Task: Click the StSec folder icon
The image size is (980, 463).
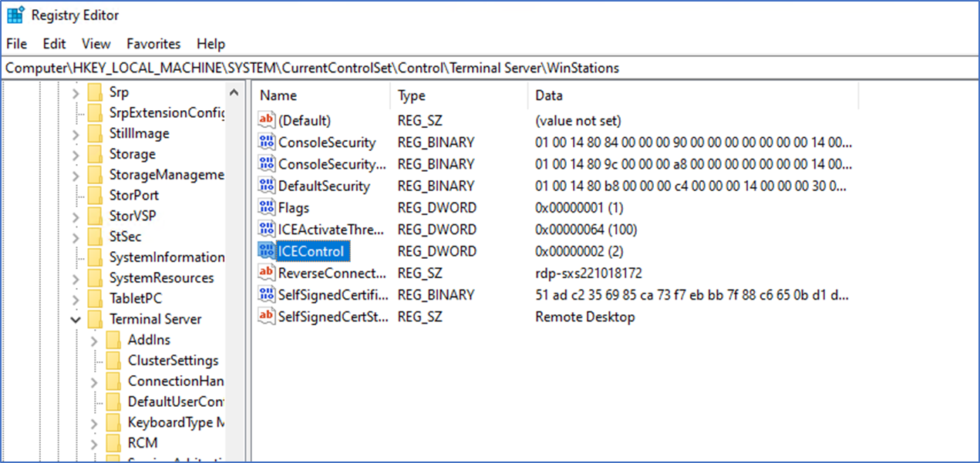Action: (x=96, y=237)
